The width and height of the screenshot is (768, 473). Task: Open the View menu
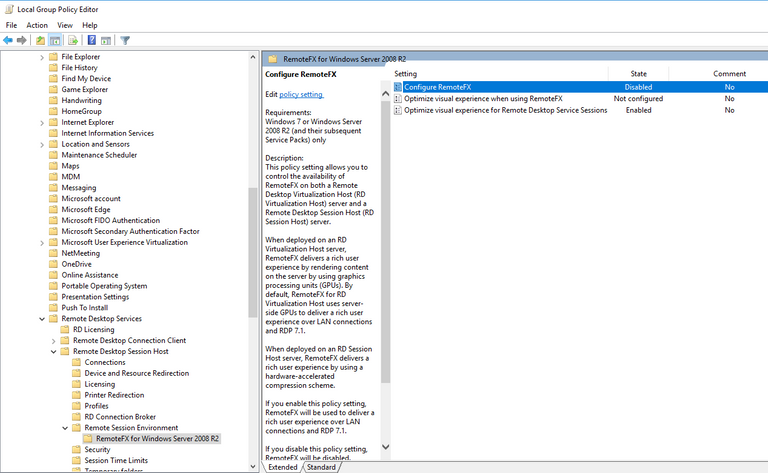pyautogui.click(x=65, y=25)
